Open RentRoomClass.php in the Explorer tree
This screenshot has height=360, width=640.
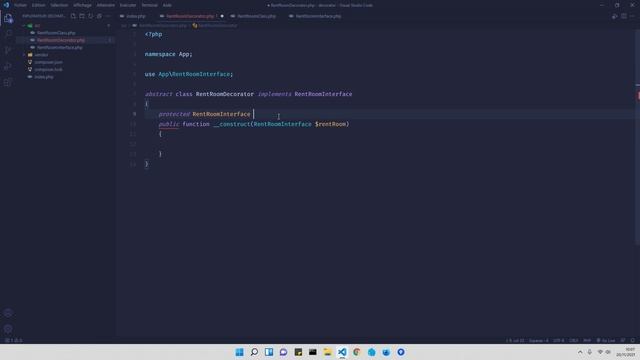pyautogui.click(x=56, y=33)
